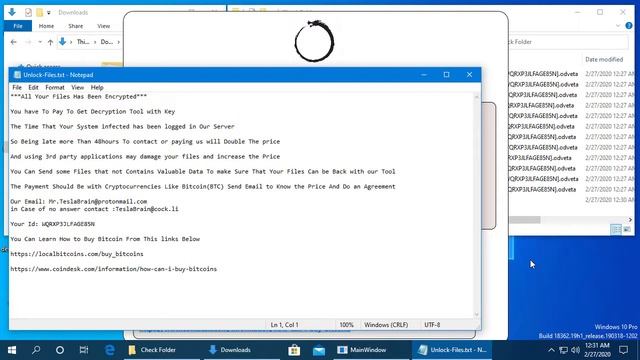Open Notepad Edit menu
Viewport: 640px width, 360px height.
(33, 87)
